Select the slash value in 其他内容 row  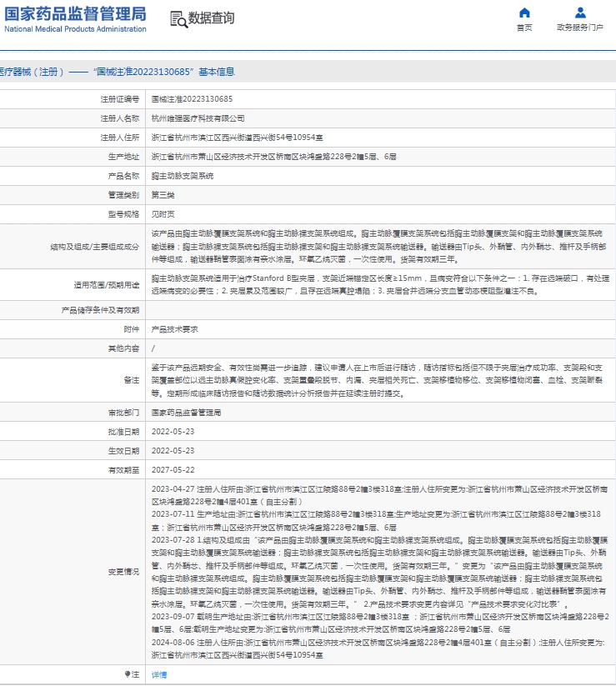click(x=153, y=348)
